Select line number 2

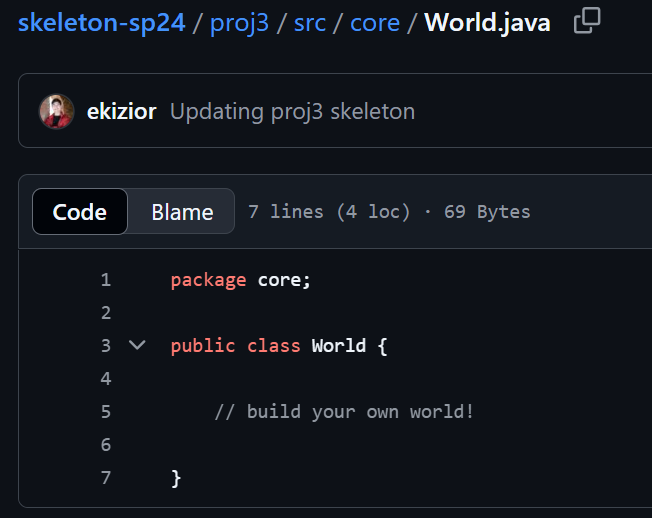[106, 313]
